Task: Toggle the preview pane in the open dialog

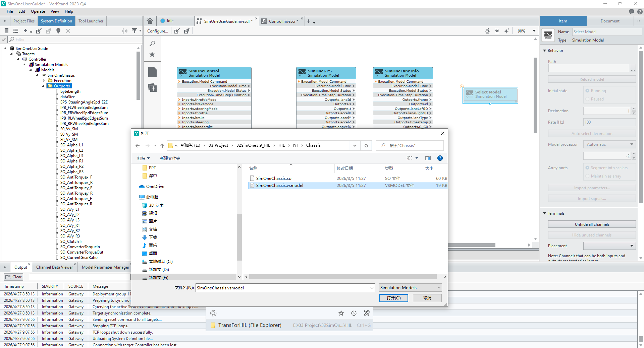Action: pyautogui.click(x=428, y=158)
